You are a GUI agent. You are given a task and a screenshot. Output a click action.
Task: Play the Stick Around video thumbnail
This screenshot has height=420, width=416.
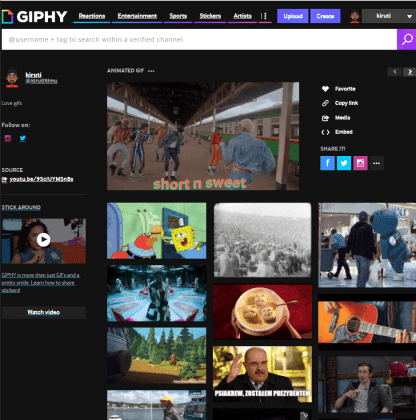point(44,240)
